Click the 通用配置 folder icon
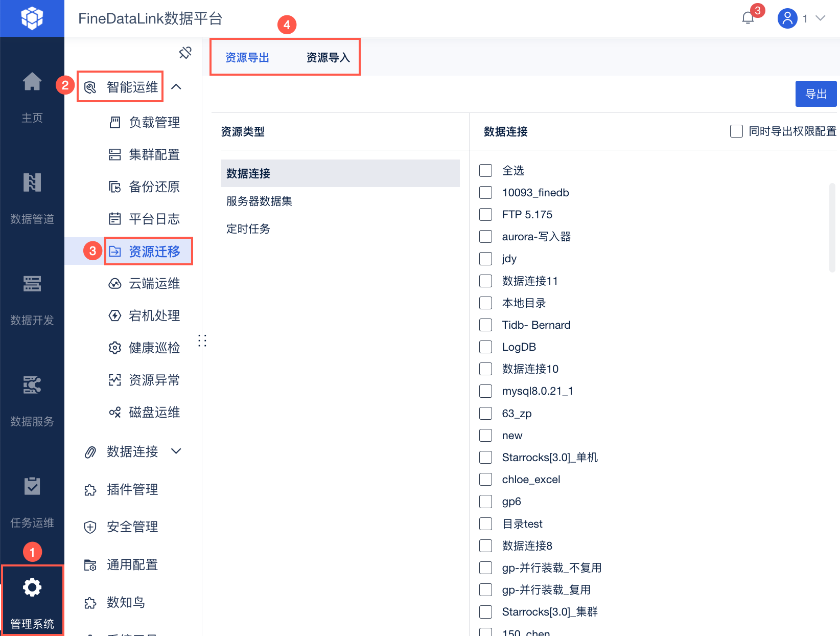The width and height of the screenshot is (840, 636). point(90,565)
